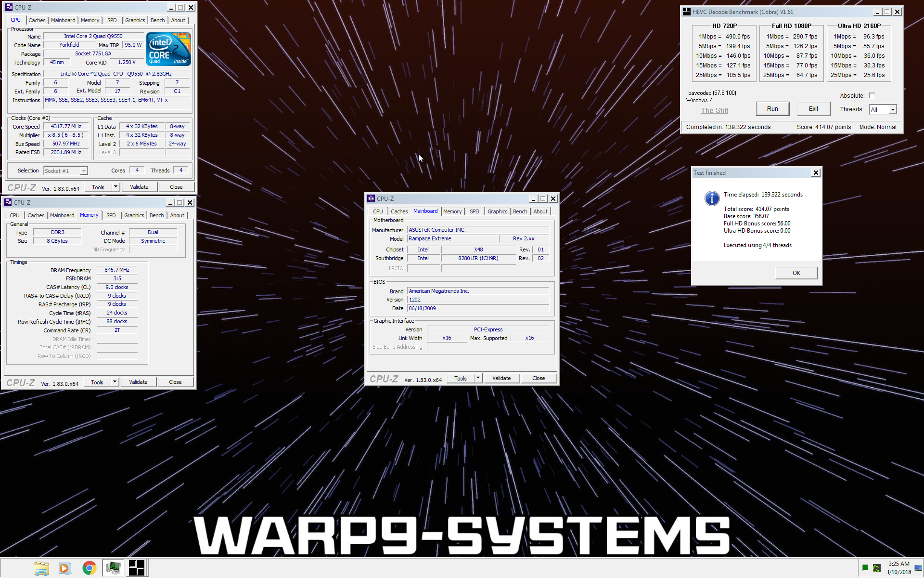924x578 pixels.
Task: Open SPD tab in CPU window
Action: 112,20
